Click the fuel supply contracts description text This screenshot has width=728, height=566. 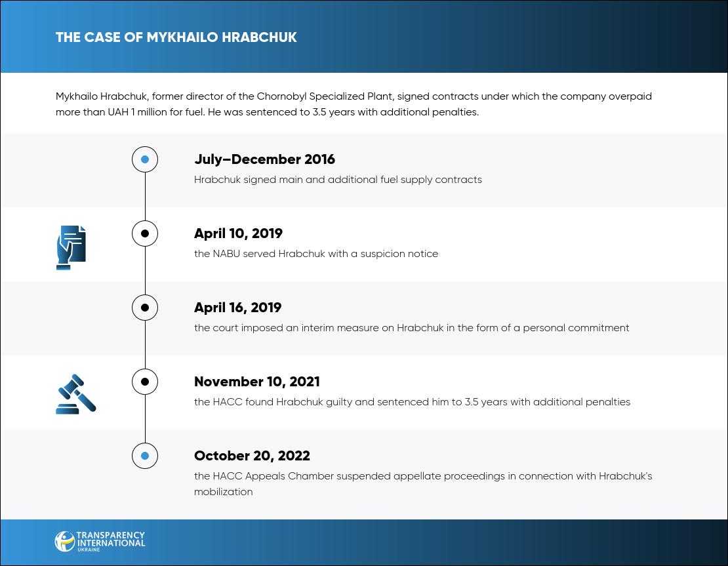(x=338, y=180)
